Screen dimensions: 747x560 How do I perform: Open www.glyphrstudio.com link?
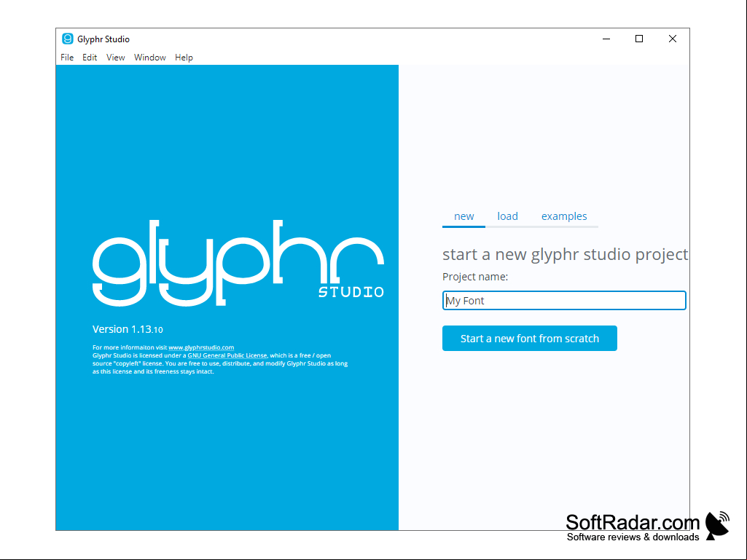(201, 347)
